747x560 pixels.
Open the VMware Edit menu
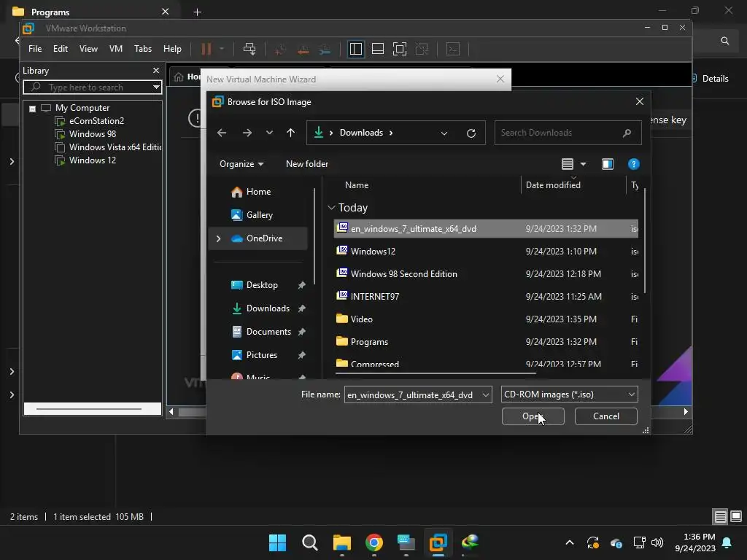pos(60,49)
